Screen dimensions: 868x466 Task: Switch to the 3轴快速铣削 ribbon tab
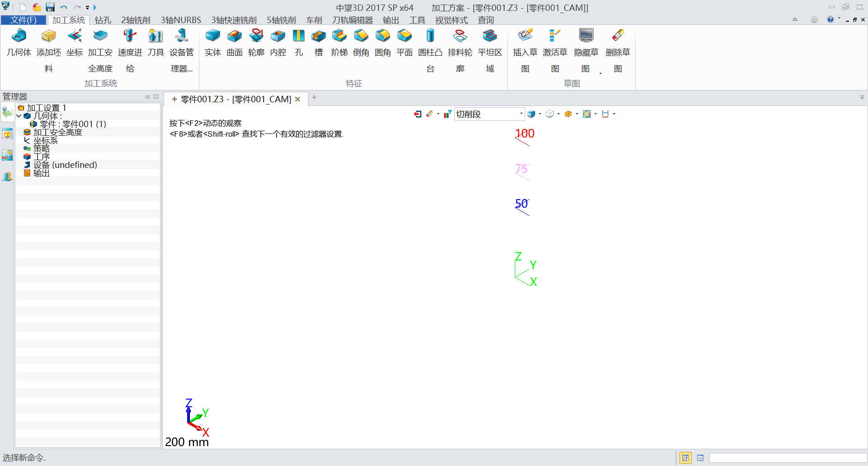(234, 20)
